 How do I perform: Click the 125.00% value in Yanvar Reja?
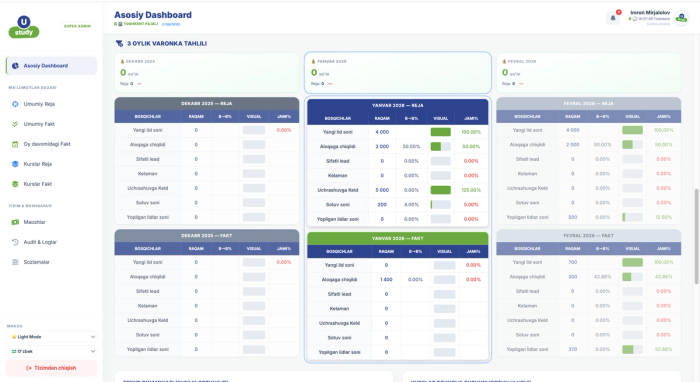pyautogui.click(x=471, y=190)
